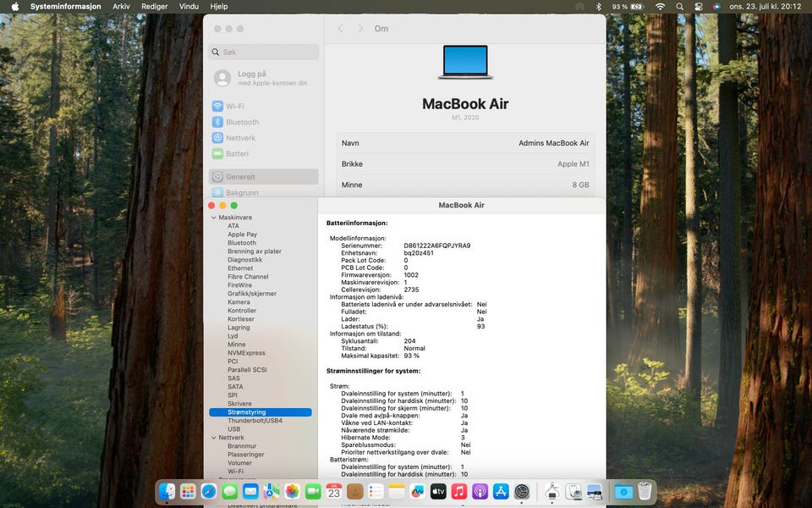Open Podcasts app in the Dock
The height and width of the screenshot is (508, 812).
pos(480,491)
